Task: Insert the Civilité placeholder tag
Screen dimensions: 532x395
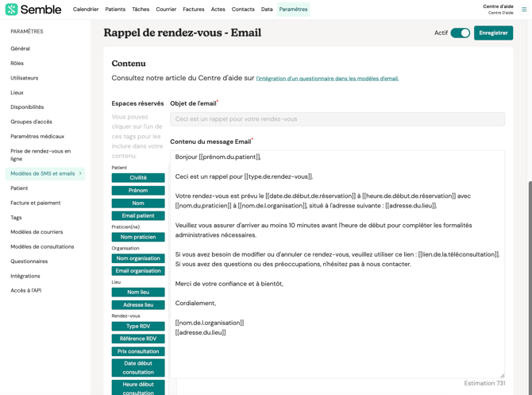Action: point(138,178)
